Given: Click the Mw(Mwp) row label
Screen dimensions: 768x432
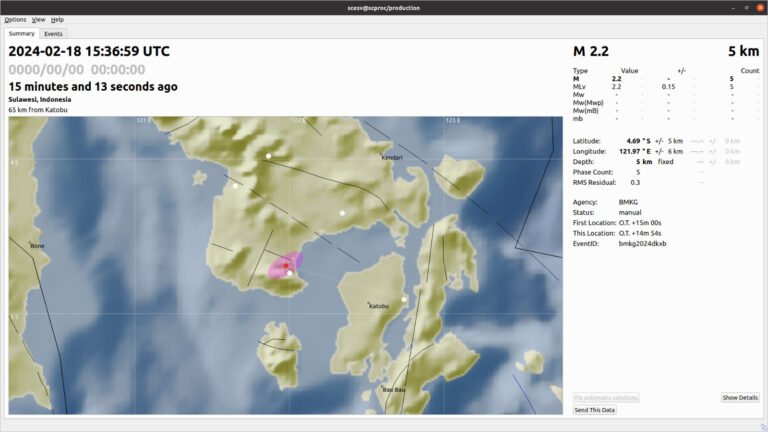Looking at the screenshot, I should click(x=588, y=103).
